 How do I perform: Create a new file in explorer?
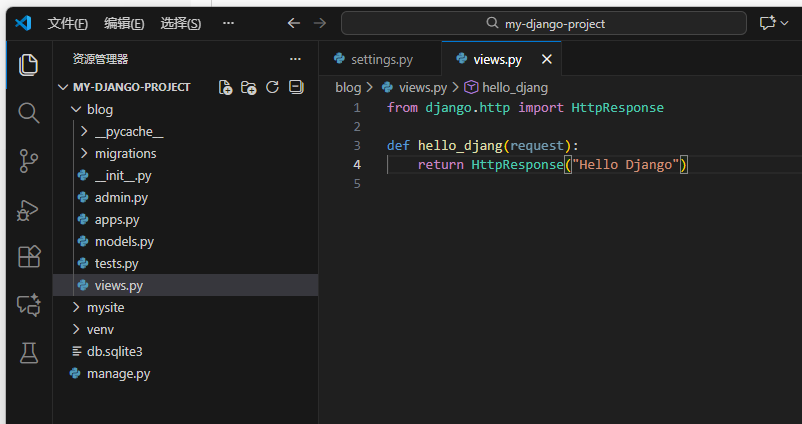point(226,87)
